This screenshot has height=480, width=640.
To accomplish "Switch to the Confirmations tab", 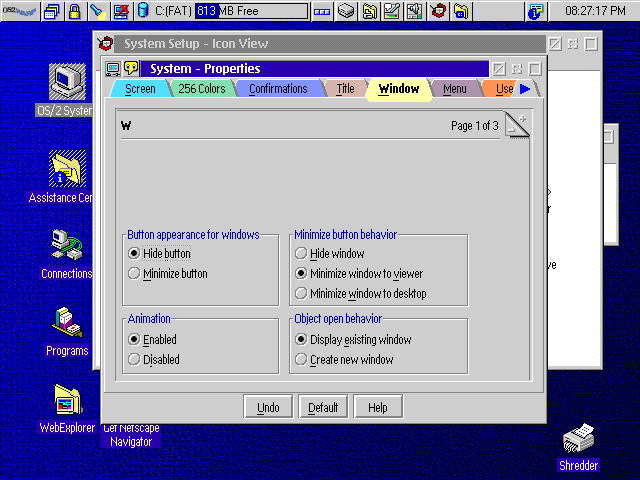I will click(278, 89).
